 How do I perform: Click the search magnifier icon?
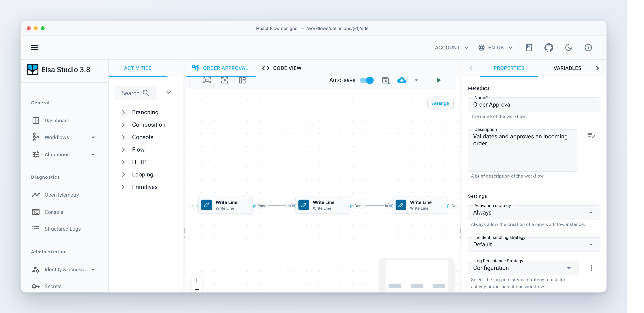146,93
